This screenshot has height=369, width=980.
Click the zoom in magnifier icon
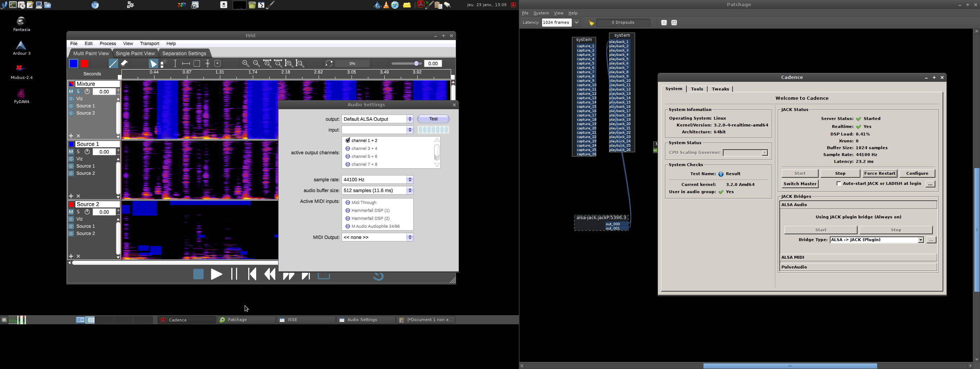(x=246, y=63)
